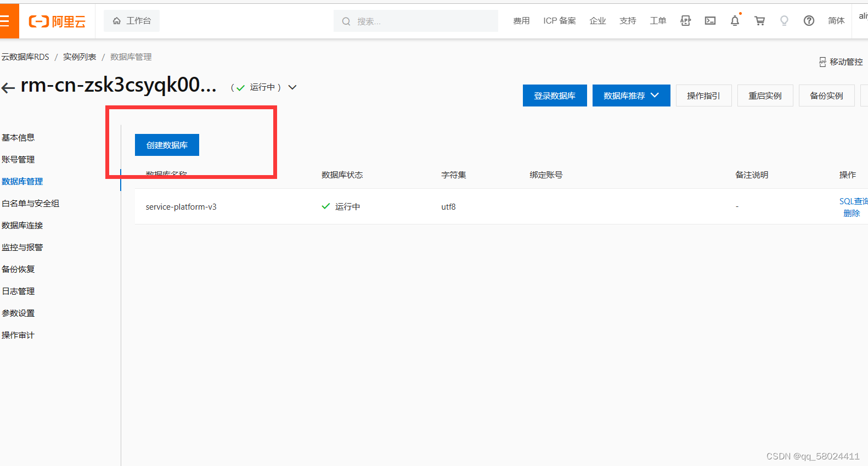Select 操作审计 in sidebar
The image size is (868, 466).
click(x=18, y=335)
